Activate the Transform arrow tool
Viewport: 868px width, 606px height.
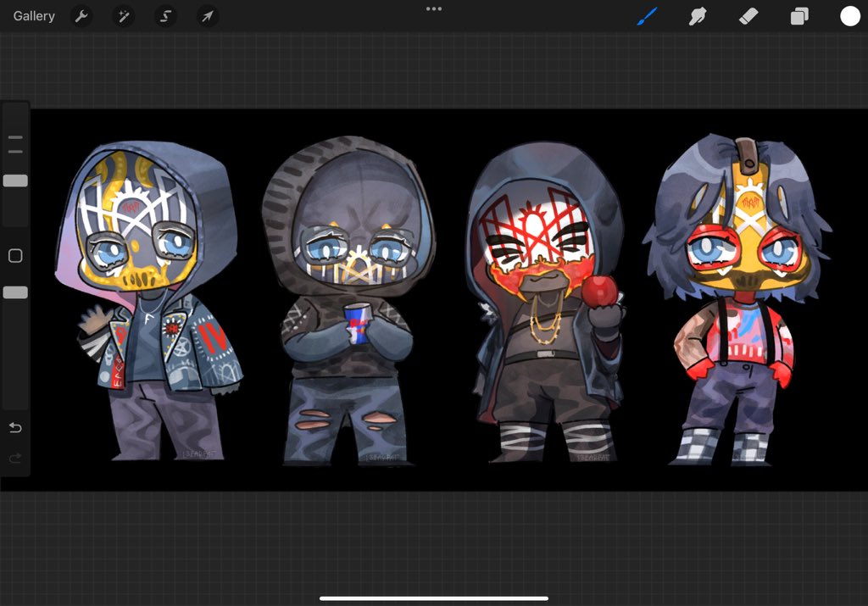[208, 16]
